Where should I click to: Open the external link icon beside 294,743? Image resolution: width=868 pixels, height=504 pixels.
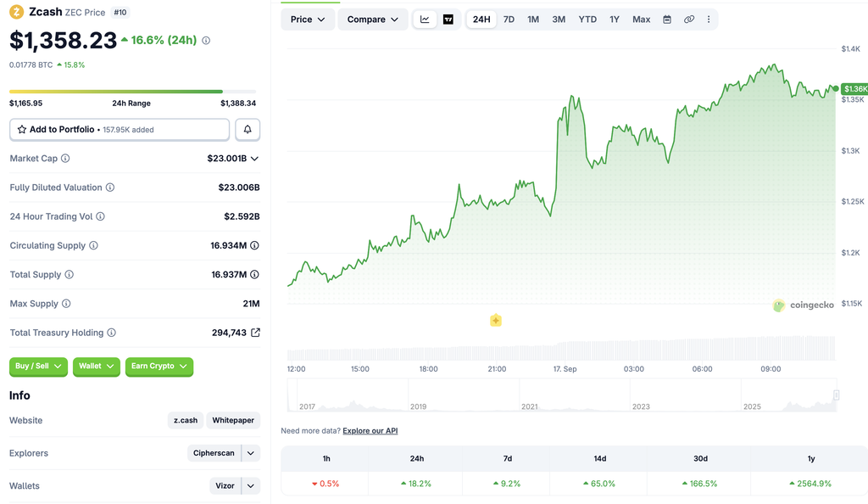point(255,333)
